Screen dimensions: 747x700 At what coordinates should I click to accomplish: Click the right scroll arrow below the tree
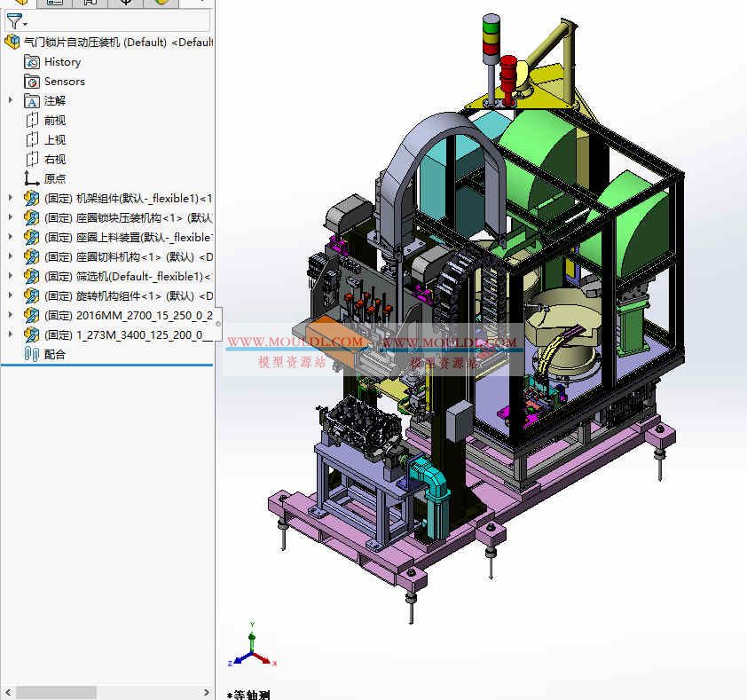207,691
